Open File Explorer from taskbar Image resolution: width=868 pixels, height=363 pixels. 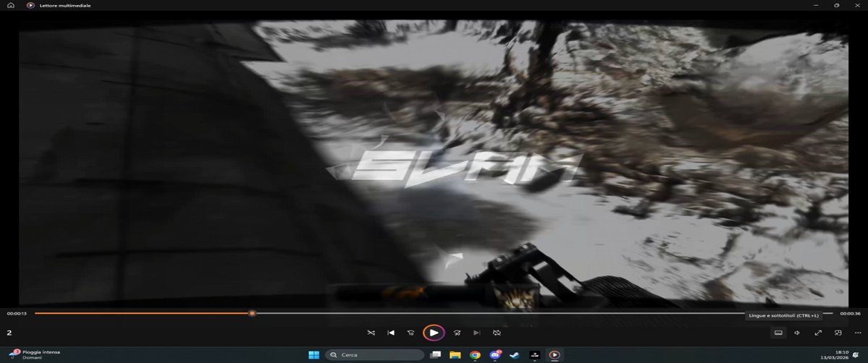455,355
